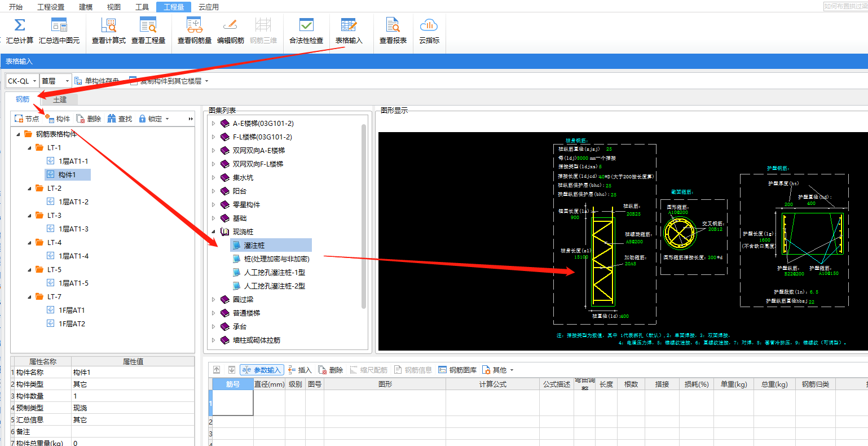Click the 删除 button in tree toolbar

89,119
